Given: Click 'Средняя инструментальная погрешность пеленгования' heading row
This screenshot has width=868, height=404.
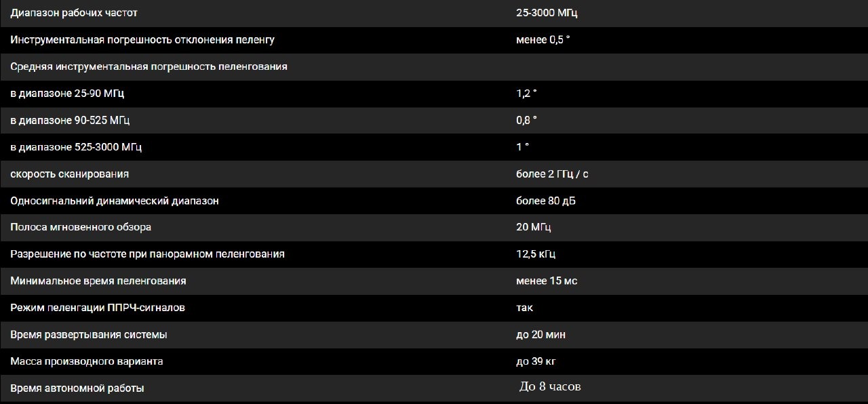Looking at the screenshot, I should pyautogui.click(x=149, y=66).
